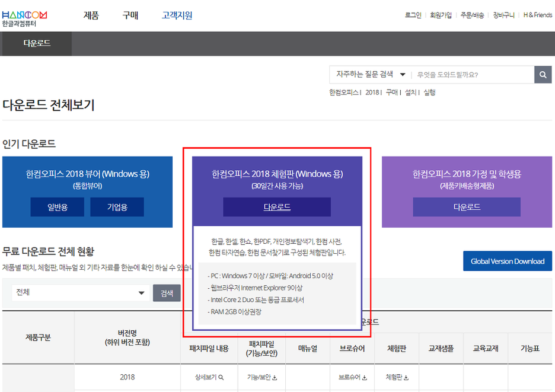Screen dimensions: 555x392
Task: Open the 제품 menu
Action: [91, 15]
